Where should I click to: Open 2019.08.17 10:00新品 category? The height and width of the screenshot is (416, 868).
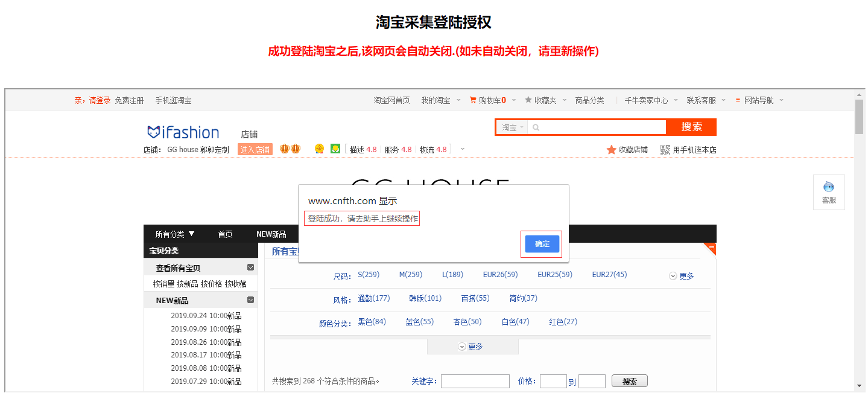(206, 355)
